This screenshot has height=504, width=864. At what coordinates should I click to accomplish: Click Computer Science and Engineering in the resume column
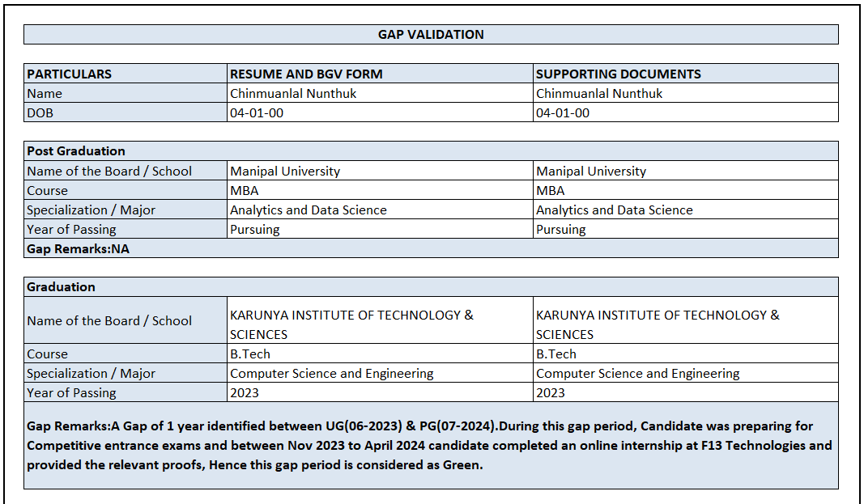[x=332, y=374]
